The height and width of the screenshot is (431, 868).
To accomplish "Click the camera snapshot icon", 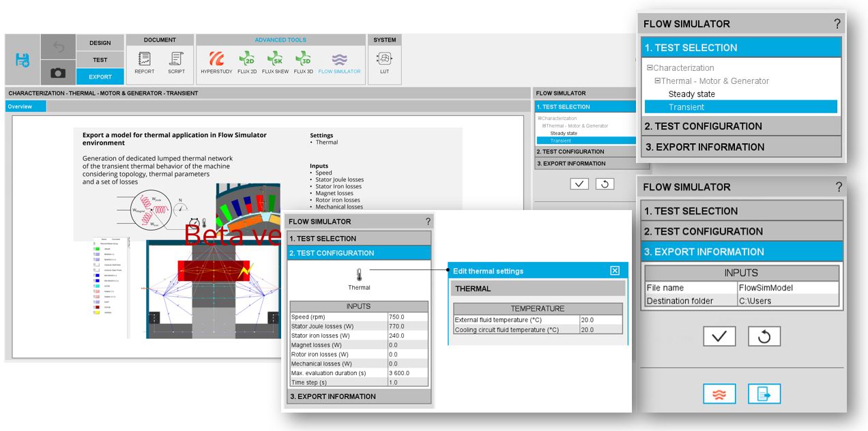I will pyautogui.click(x=58, y=72).
